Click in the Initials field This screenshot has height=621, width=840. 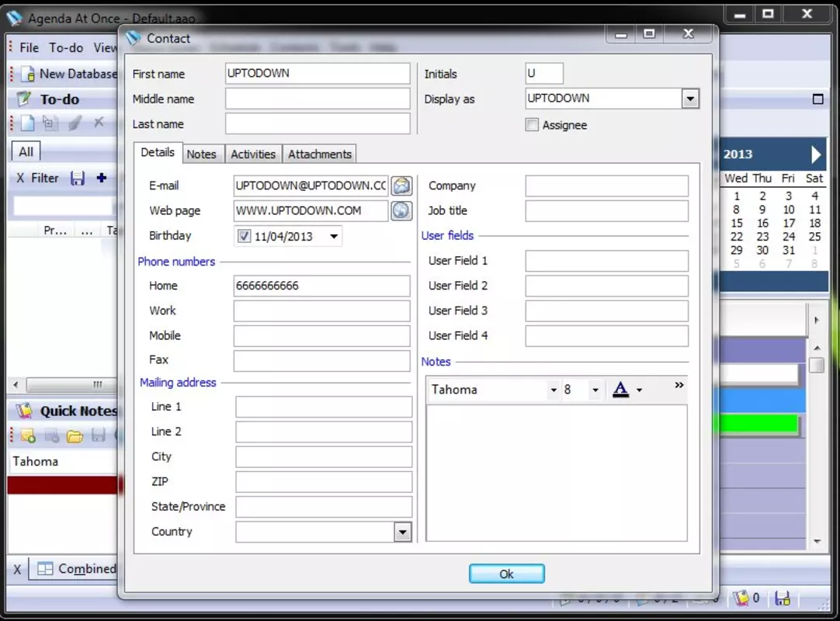pyautogui.click(x=544, y=74)
